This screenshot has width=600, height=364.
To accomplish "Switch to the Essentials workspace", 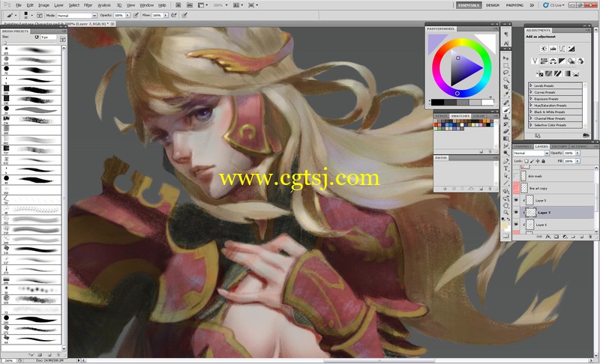I will pyautogui.click(x=469, y=5).
